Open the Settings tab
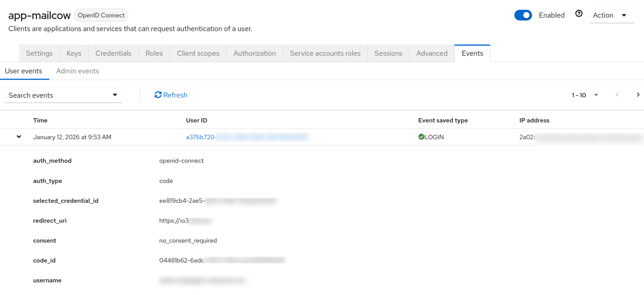This screenshot has width=644, height=295. click(x=39, y=53)
